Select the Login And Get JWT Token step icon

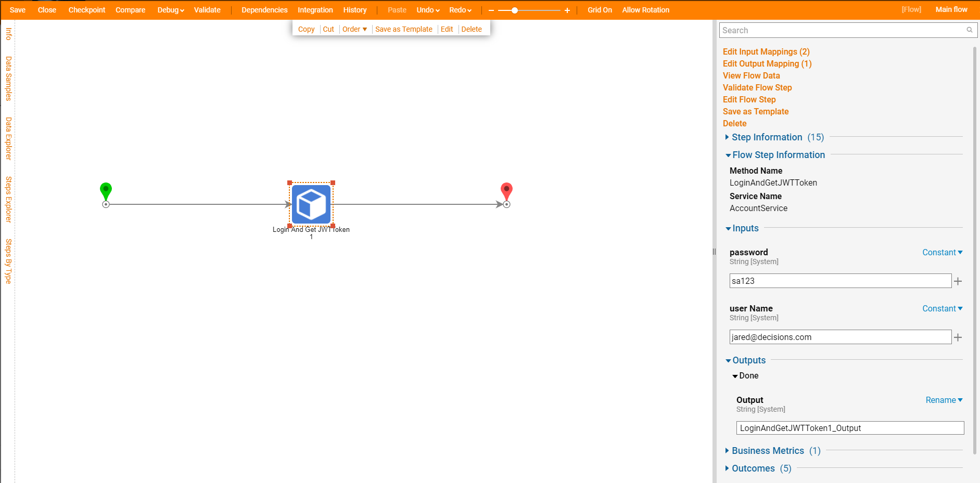[x=311, y=204]
